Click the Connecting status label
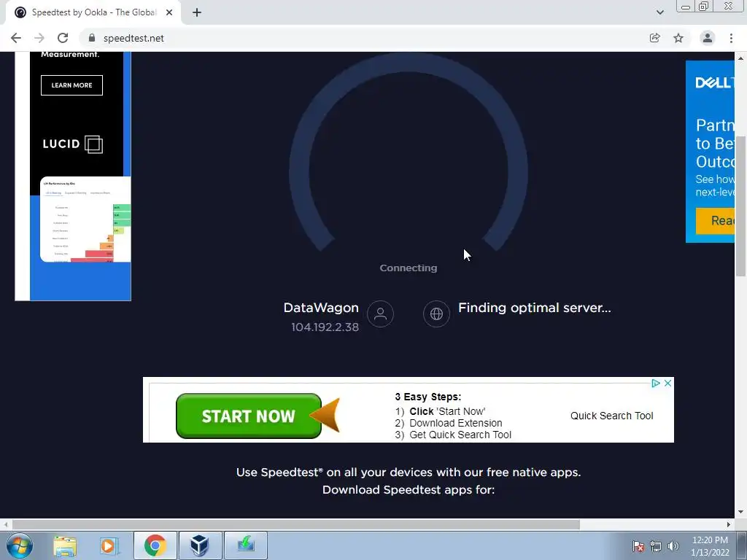Screen dimensions: 747x560 (x=409, y=268)
